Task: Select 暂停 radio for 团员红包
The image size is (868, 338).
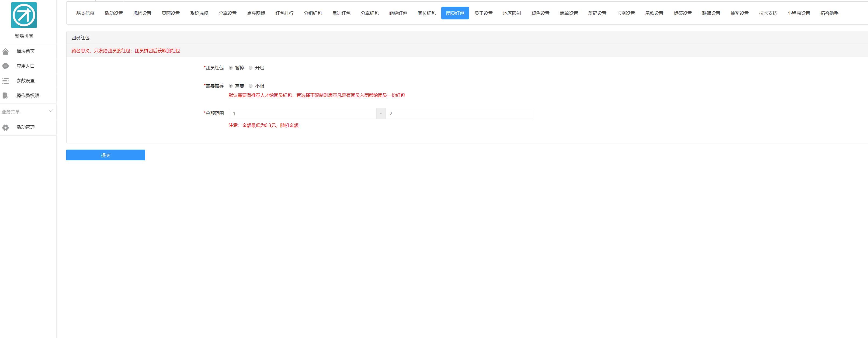Action: [231, 68]
